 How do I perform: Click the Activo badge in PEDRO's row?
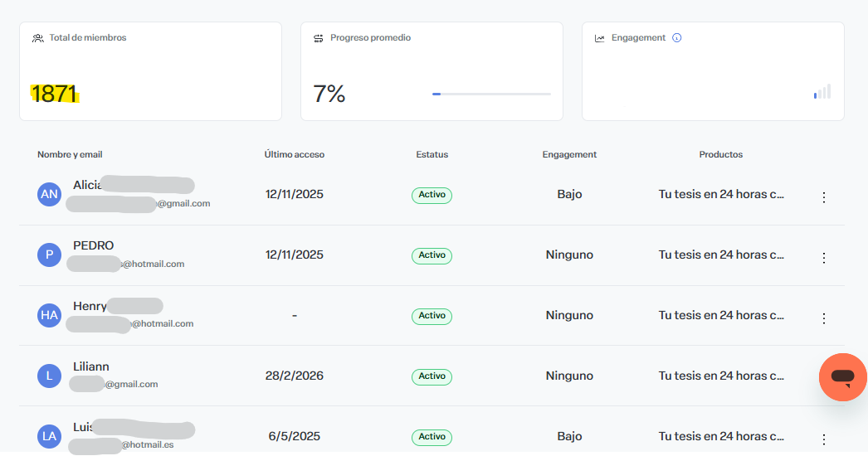pos(432,255)
